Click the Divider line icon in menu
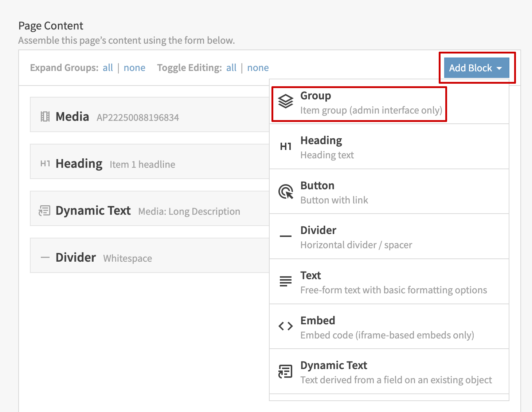Viewport: 532px width, 412px height. point(285,236)
